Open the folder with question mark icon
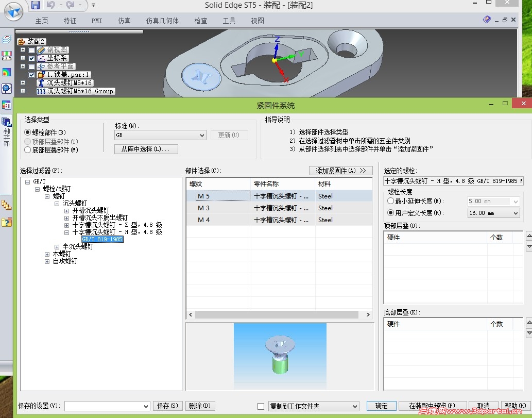The image size is (532, 418). click(7, 222)
